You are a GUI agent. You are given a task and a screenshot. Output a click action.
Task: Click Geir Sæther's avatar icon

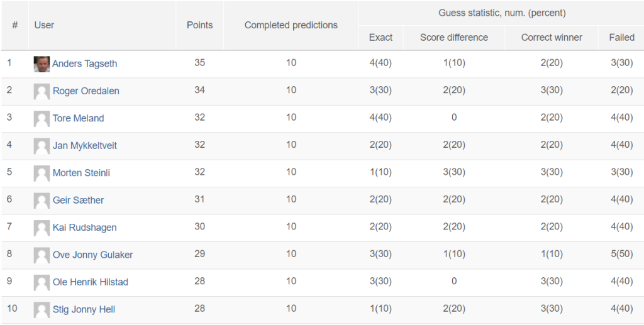[x=42, y=201]
